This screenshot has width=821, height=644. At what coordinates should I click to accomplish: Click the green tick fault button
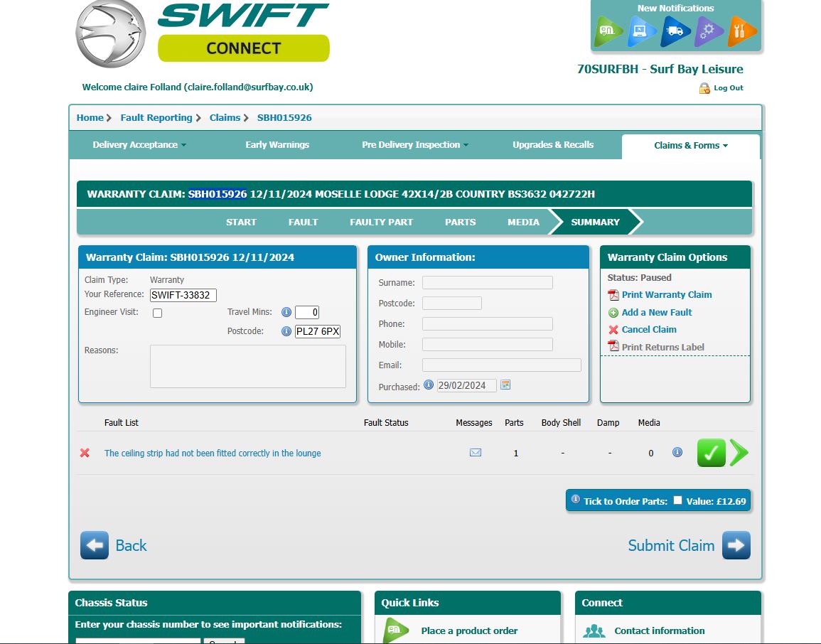pyautogui.click(x=711, y=453)
